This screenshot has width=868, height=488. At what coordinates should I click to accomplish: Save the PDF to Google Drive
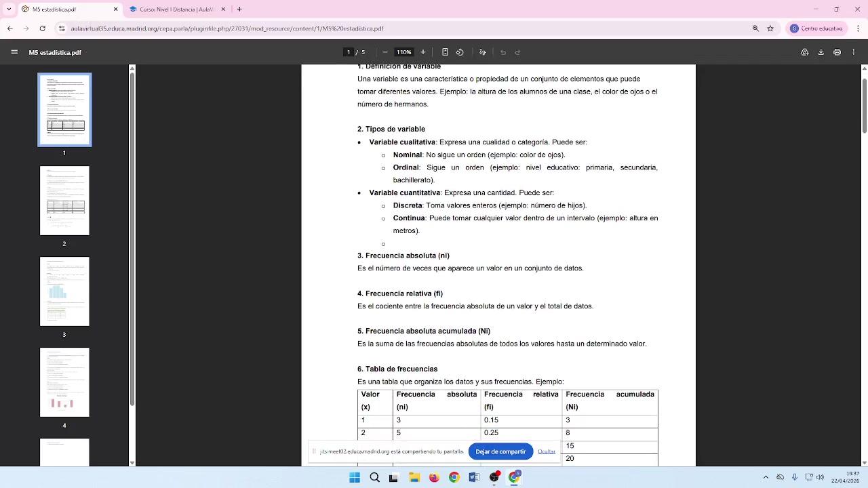click(x=805, y=52)
